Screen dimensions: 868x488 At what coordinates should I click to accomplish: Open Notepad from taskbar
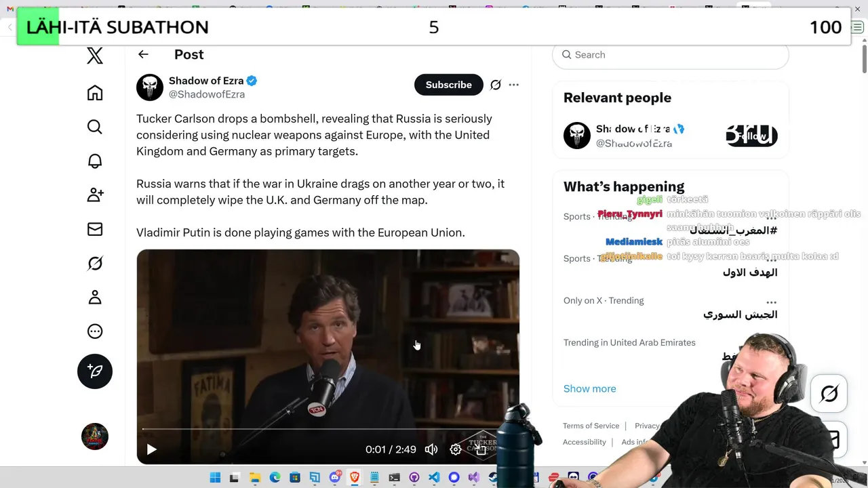click(374, 478)
